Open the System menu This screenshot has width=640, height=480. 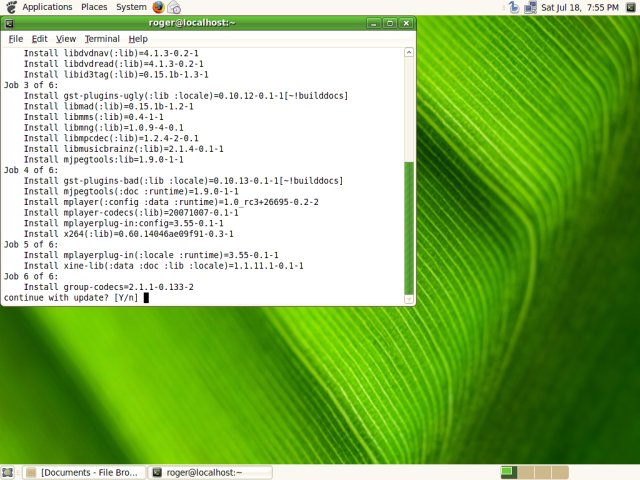(x=131, y=7)
